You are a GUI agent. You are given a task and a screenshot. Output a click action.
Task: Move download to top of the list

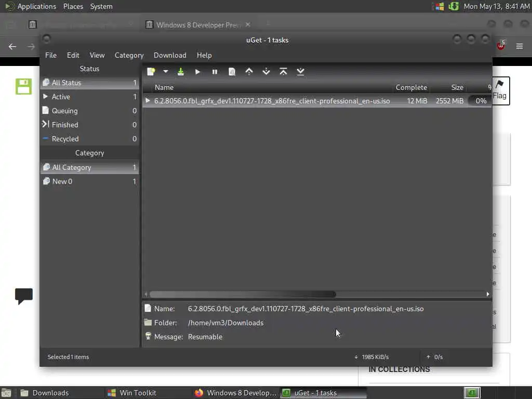click(x=283, y=72)
